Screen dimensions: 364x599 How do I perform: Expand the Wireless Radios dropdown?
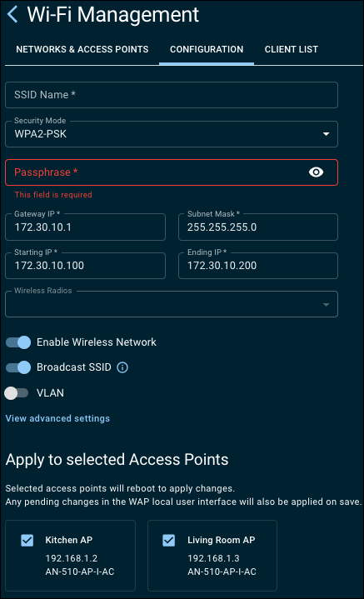(x=172, y=304)
